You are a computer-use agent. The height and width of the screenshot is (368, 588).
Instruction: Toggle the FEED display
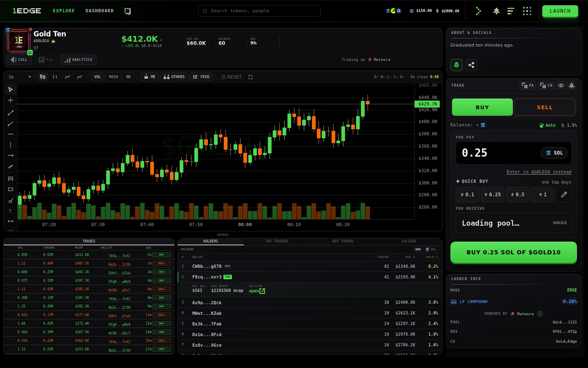pos(201,77)
